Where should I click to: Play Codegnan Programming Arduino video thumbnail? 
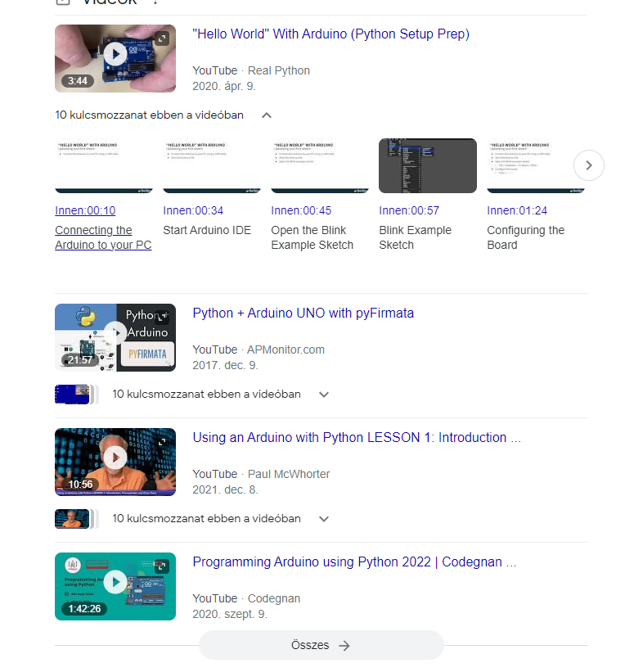tap(115, 586)
